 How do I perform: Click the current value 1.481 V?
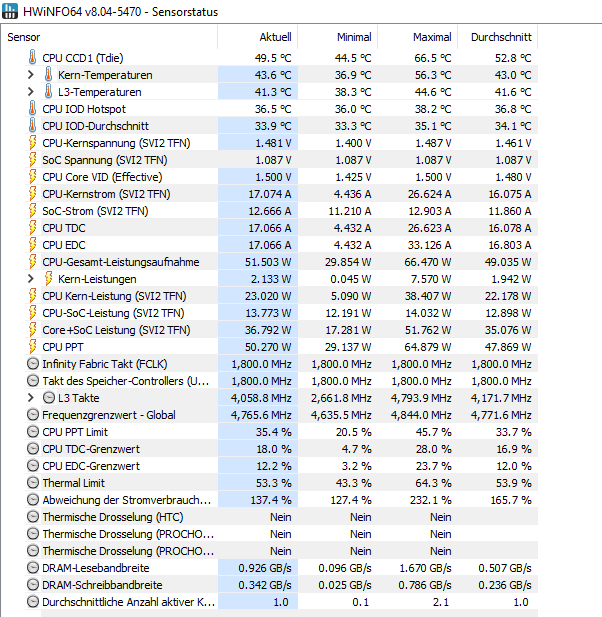click(x=273, y=143)
